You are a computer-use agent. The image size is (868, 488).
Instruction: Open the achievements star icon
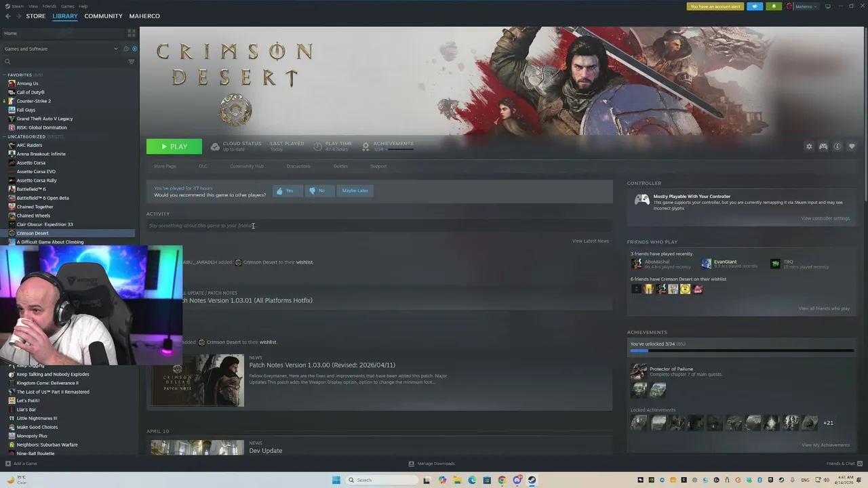coord(366,146)
